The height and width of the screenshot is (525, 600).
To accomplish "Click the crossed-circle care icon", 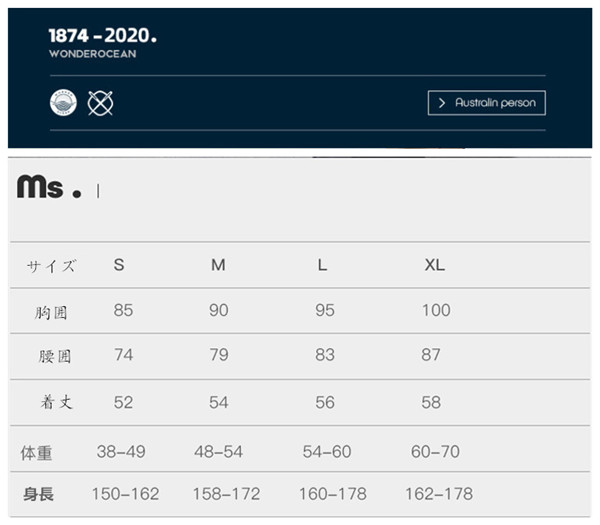I will click(100, 103).
